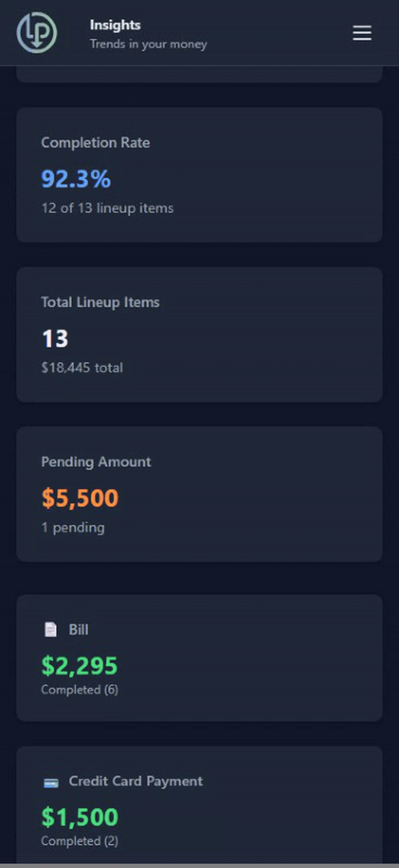Open the Credit Card Payment label
Viewport: 399px width, 868px height.
coord(136,781)
